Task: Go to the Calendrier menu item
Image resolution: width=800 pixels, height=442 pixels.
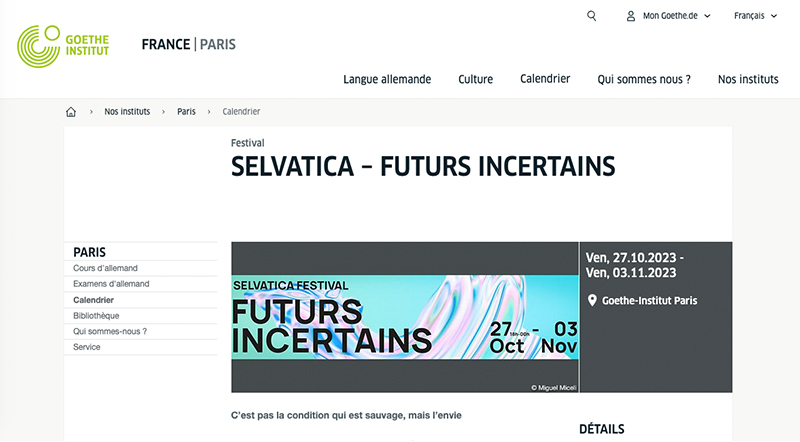Action: tap(545, 78)
